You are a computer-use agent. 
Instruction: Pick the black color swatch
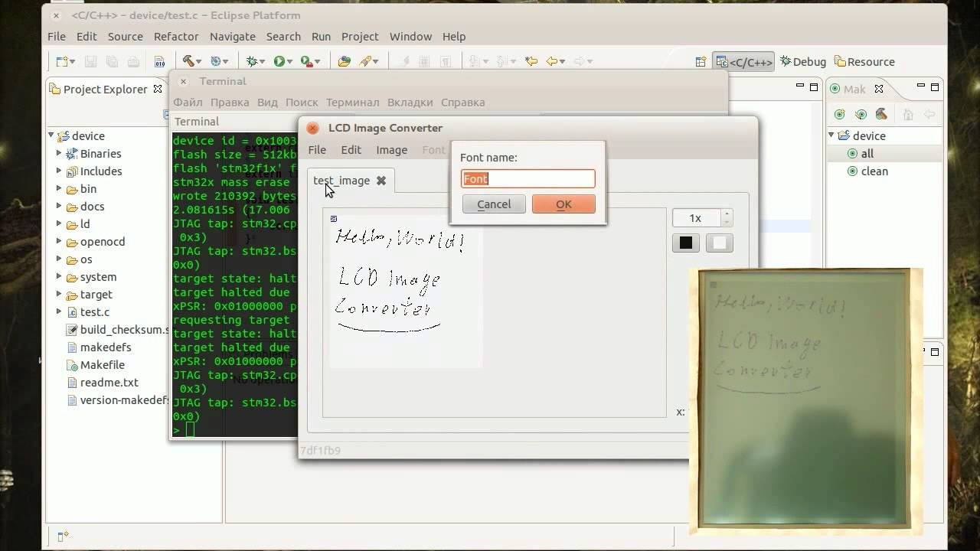[x=686, y=243]
